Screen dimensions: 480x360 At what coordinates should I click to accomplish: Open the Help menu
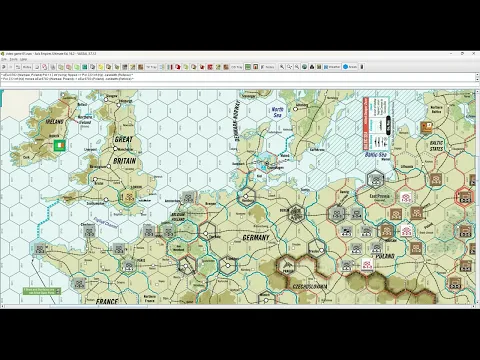coord(23,59)
